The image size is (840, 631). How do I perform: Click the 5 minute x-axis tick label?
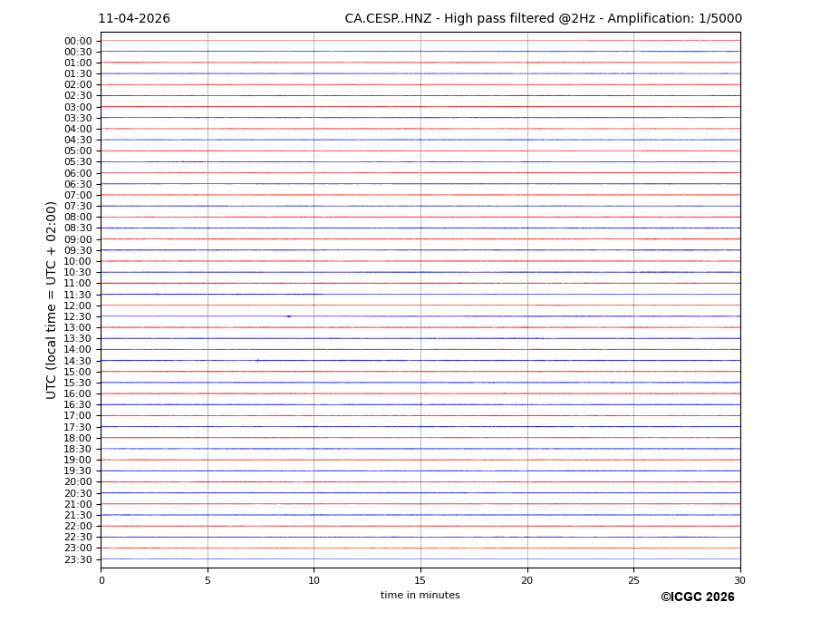pyautogui.click(x=208, y=580)
